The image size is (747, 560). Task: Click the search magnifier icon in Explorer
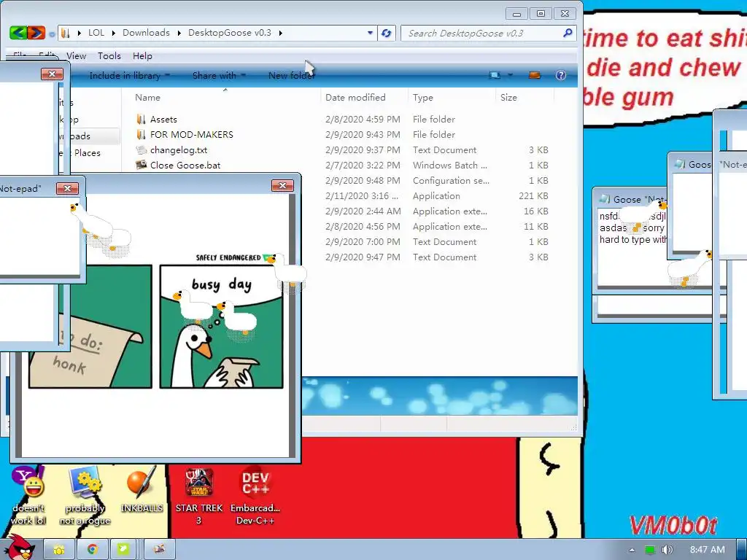pos(568,33)
